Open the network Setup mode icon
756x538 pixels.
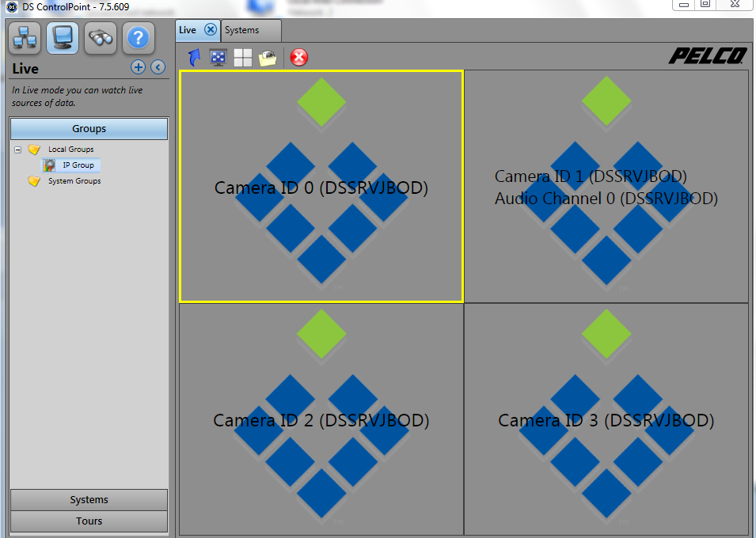tap(25, 38)
